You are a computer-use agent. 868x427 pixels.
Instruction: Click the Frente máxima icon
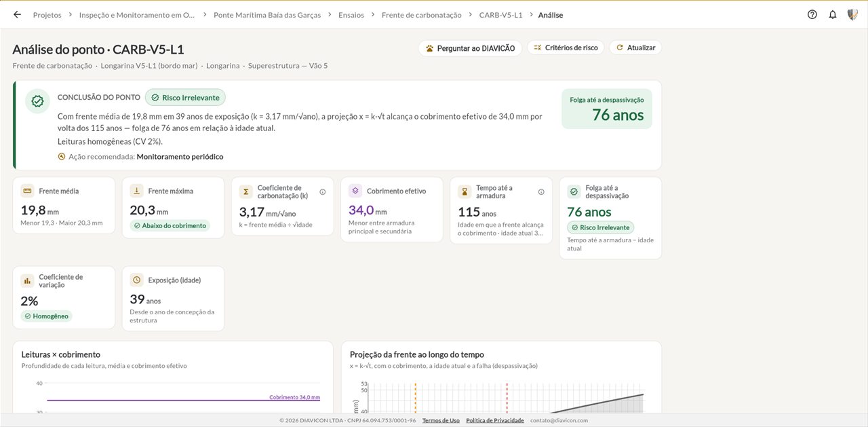click(x=137, y=191)
